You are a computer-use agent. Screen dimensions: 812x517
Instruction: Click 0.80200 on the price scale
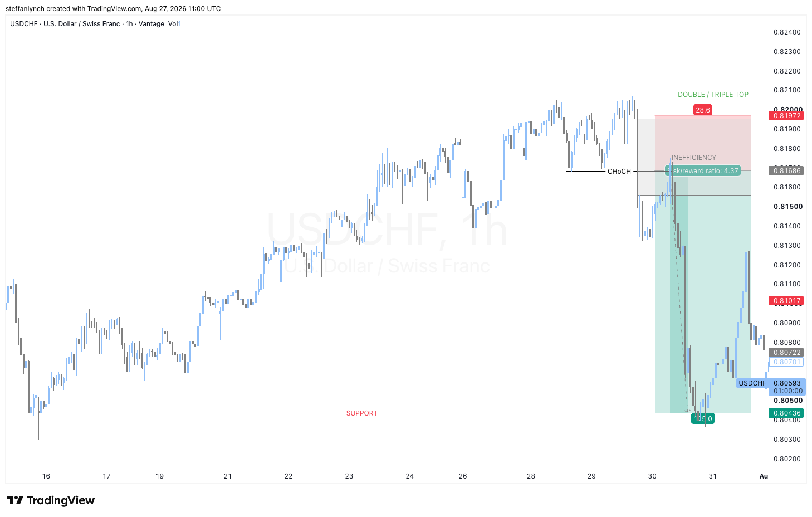[x=787, y=459]
